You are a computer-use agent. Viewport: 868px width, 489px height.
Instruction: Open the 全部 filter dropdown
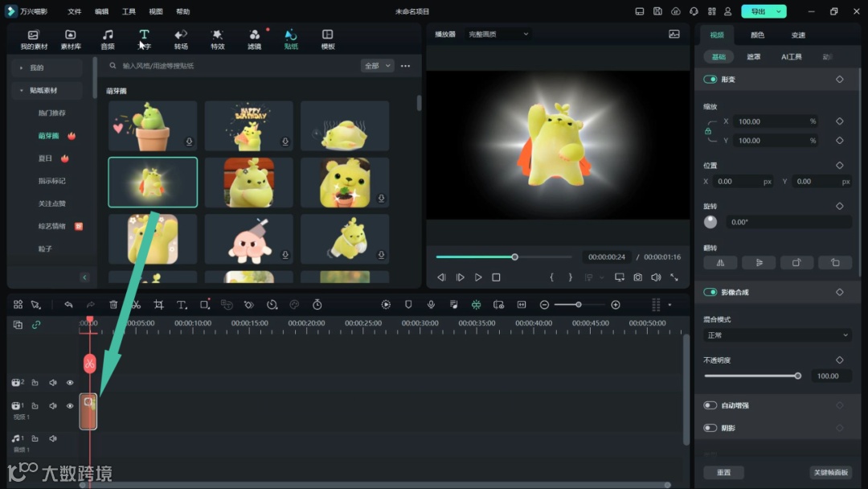[378, 65]
